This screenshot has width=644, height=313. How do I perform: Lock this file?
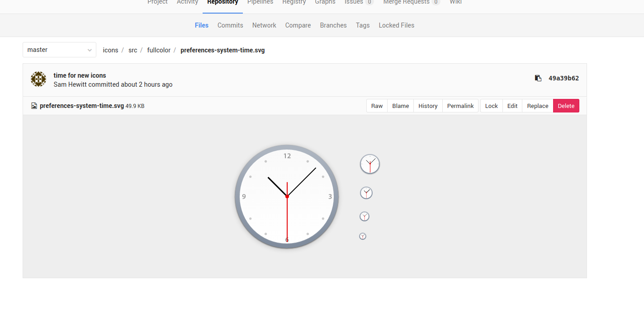[491, 106]
